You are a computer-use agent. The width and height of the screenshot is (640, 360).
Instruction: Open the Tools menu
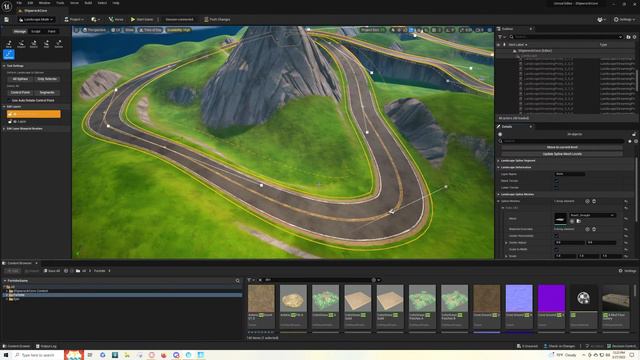pos(60,3)
